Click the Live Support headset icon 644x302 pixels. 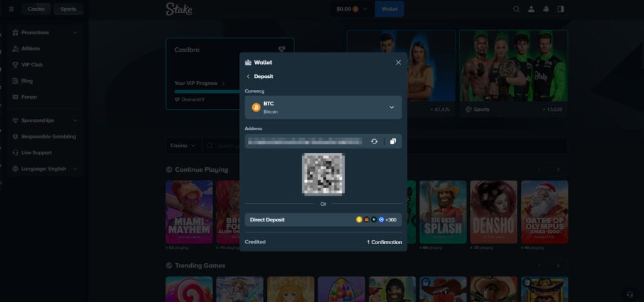pyautogui.click(x=16, y=153)
